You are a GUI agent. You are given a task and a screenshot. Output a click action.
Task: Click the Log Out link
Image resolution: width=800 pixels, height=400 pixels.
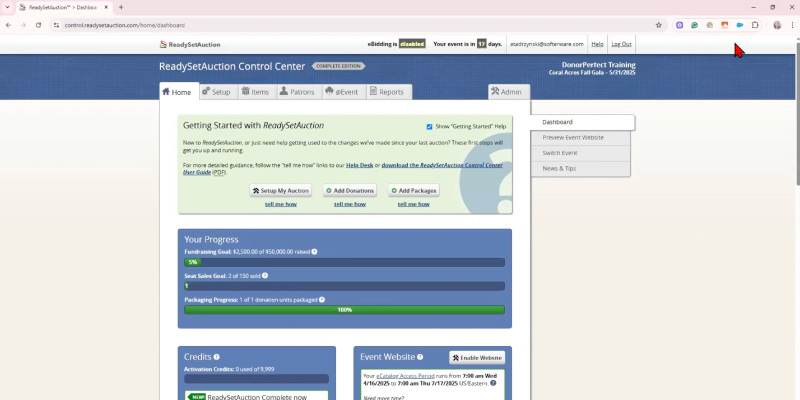click(621, 44)
